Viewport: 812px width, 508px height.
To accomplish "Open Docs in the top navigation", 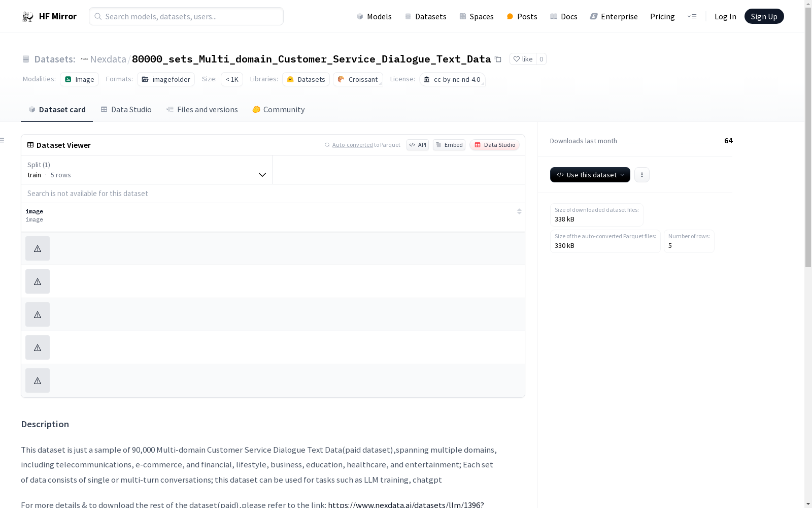I will 564,16.
